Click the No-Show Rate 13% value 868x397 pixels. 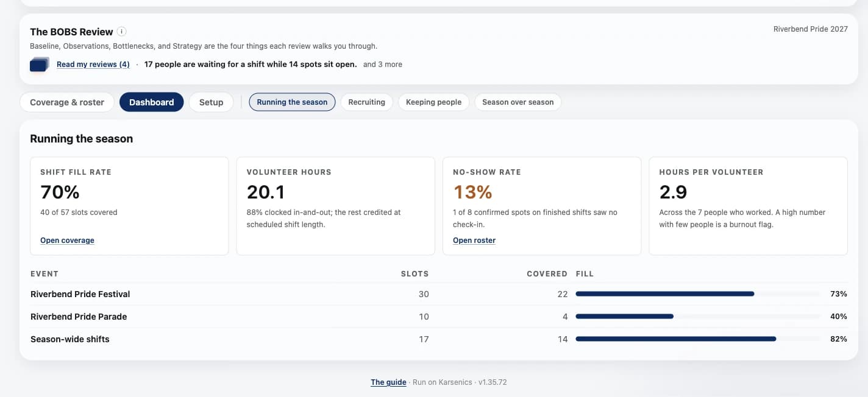click(472, 192)
